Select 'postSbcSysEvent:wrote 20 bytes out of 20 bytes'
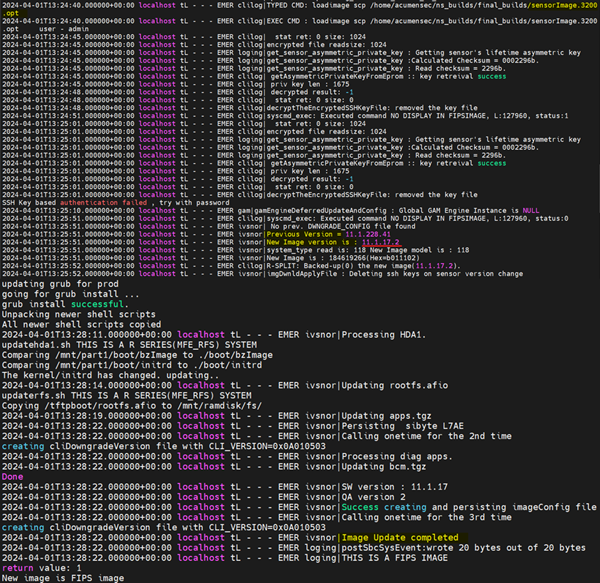600x583 pixels. pos(463,547)
